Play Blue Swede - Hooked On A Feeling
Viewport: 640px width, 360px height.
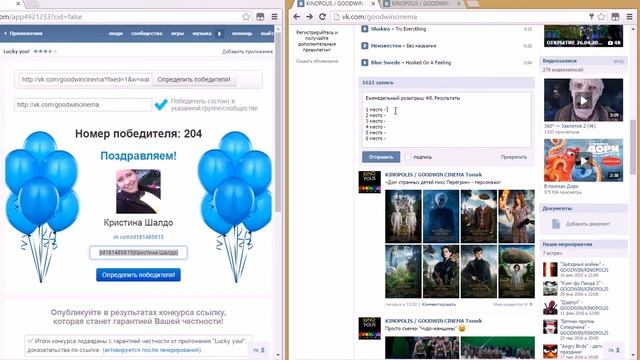coord(364,62)
